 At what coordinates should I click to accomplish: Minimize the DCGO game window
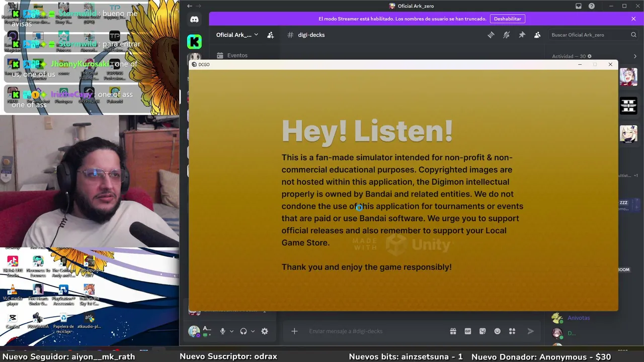580,64
